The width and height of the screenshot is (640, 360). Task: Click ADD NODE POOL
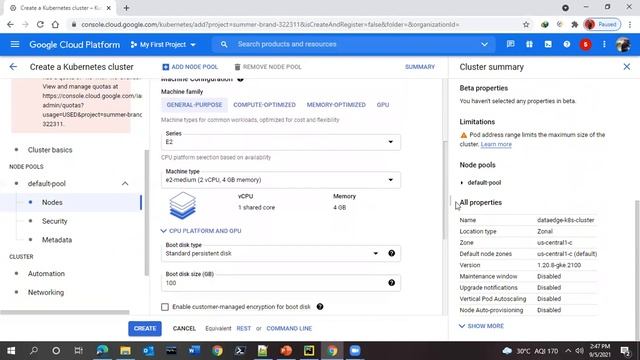click(x=190, y=67)
